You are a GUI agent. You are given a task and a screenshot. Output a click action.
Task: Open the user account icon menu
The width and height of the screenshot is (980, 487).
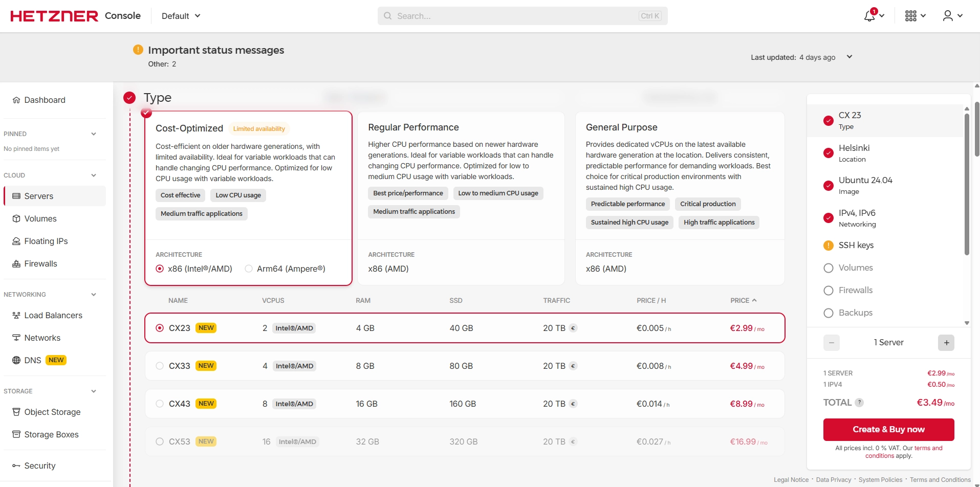[948, 16]
